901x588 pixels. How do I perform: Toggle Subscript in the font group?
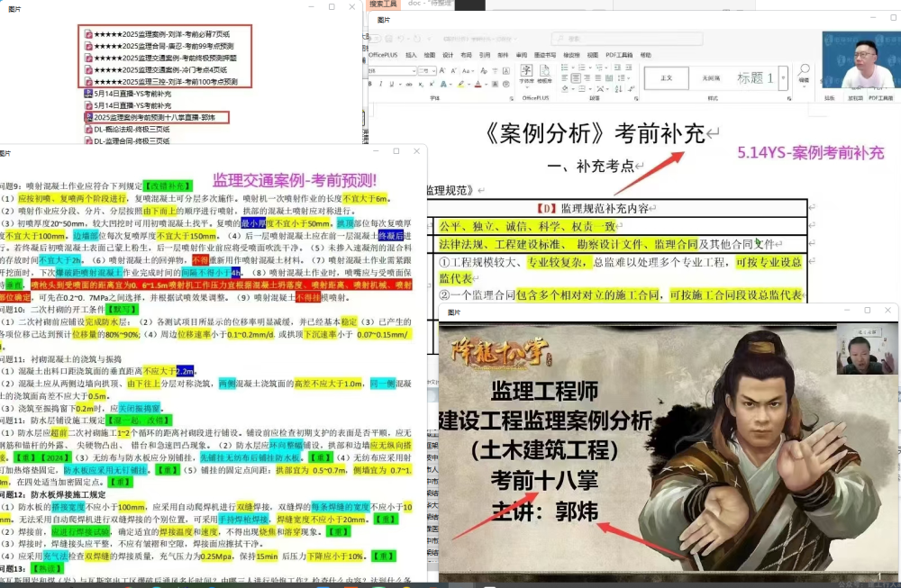click(x=421, y=84)
